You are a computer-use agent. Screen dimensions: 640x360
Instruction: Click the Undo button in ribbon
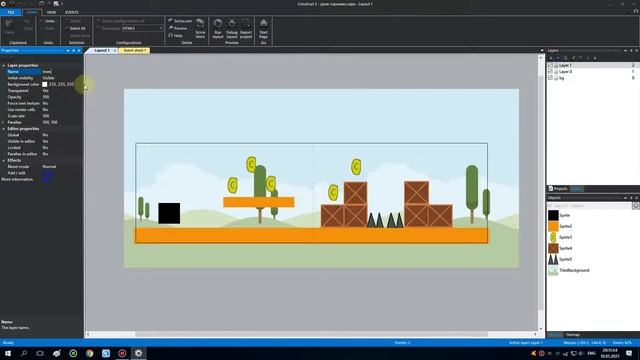tap(48, 21)
